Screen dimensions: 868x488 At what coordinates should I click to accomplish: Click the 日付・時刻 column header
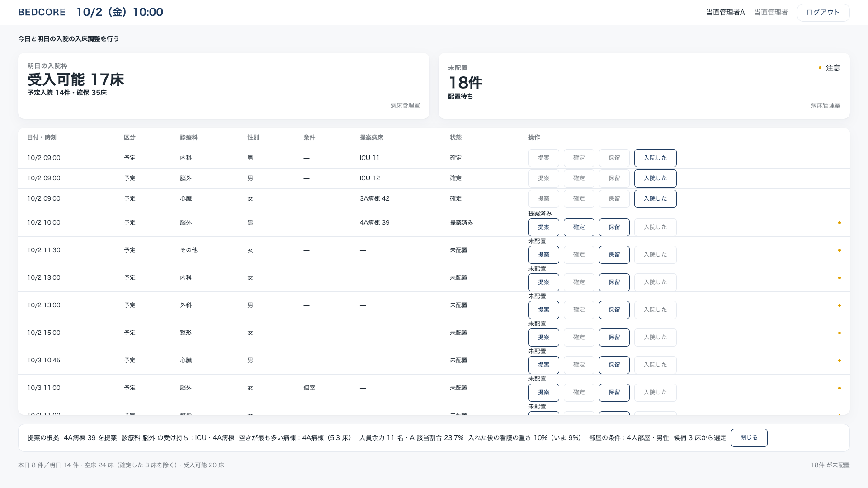42,137
